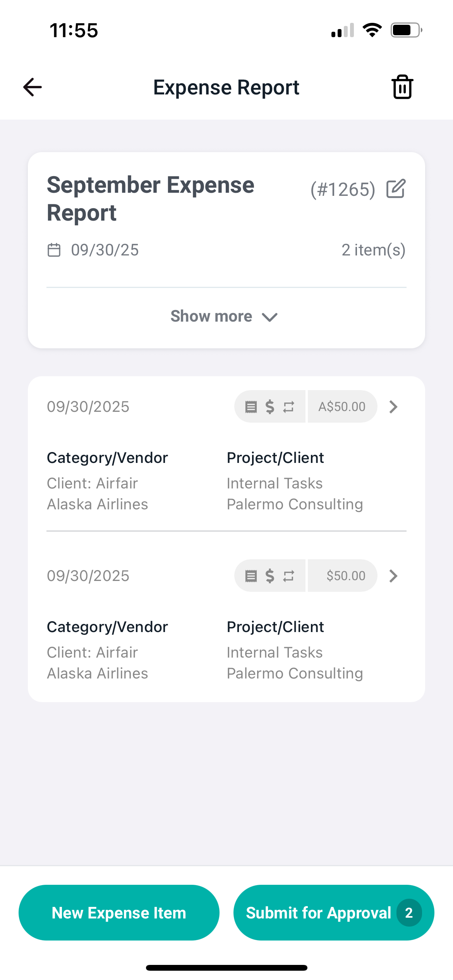Tap receipt icon on second $50.00 expense
The height and width of the screenshot is (980, 453).
pos(251,576)
